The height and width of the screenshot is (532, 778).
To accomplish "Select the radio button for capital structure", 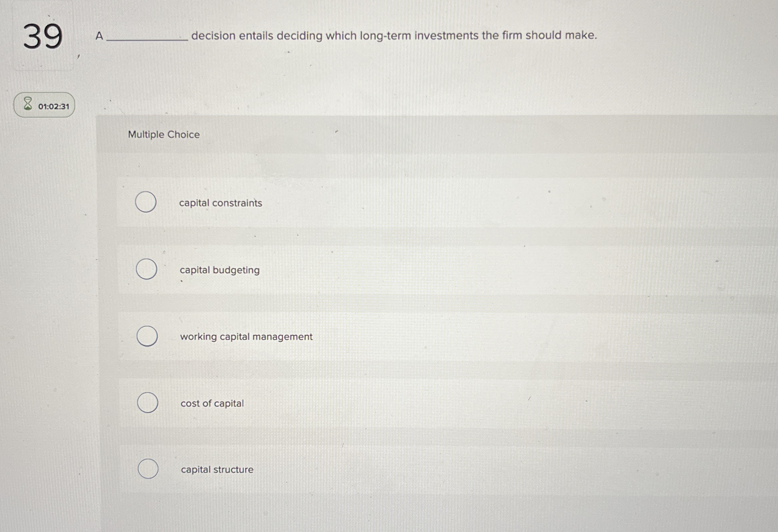I will (x=147, y=469).
